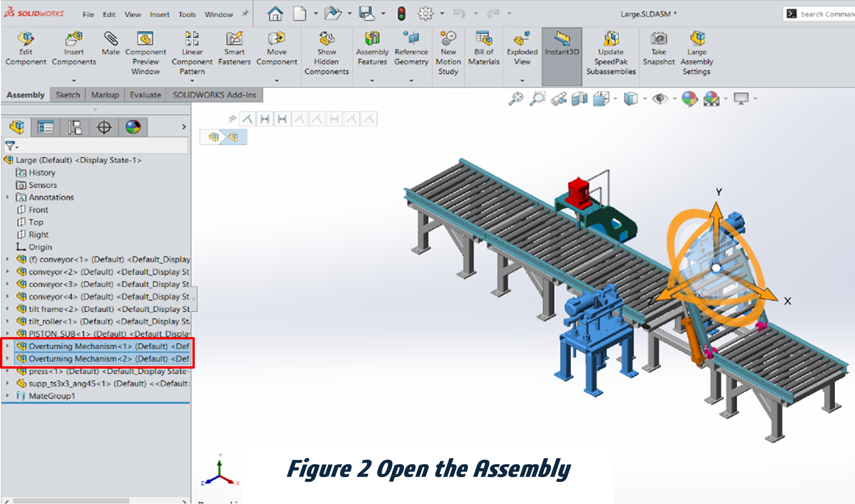Image resolution: width=855 pixels, height=504 pixels.
Task: Open the Assembly Features dropdown arrow
Action: [x=372, y=81]
